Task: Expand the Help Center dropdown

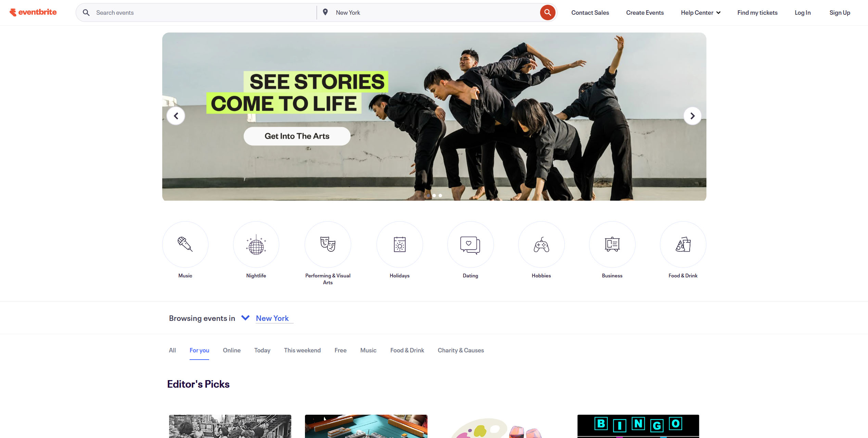Action: coord(700,13)
